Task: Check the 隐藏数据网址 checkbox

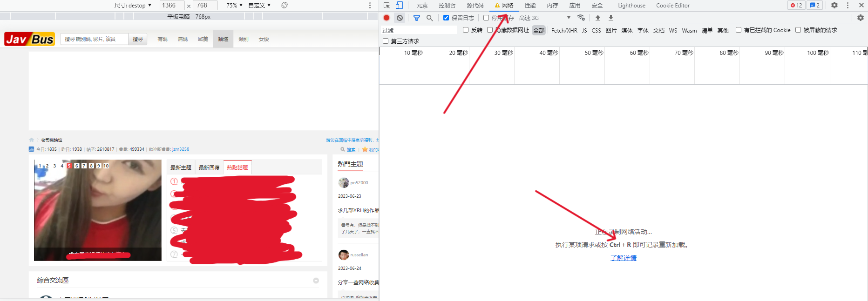Action: click(490, 30)
